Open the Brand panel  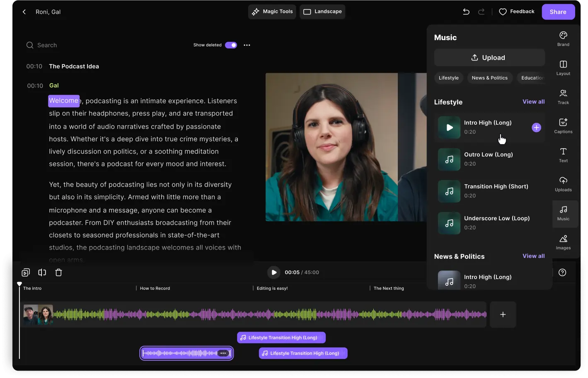pos(563,39)
